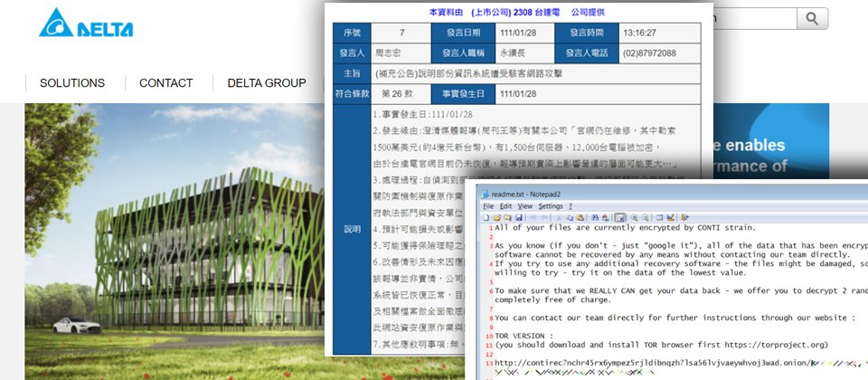
Task: Click the header '2308 台達電' in the announcement
Action: [537, 12]
